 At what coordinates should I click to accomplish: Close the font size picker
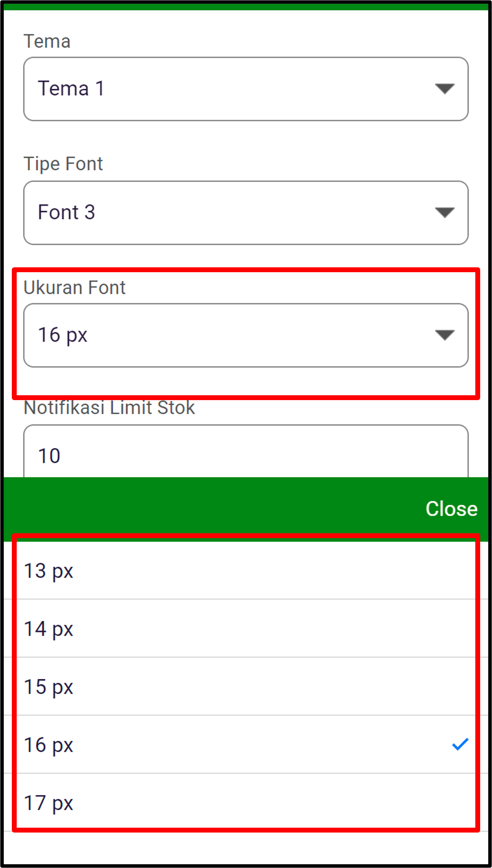[451, 509]
